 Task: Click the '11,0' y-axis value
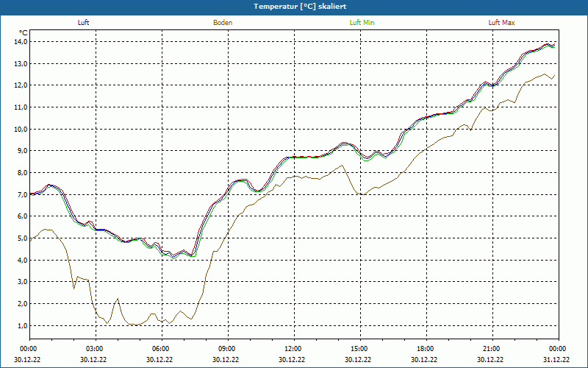pos(21,107)
